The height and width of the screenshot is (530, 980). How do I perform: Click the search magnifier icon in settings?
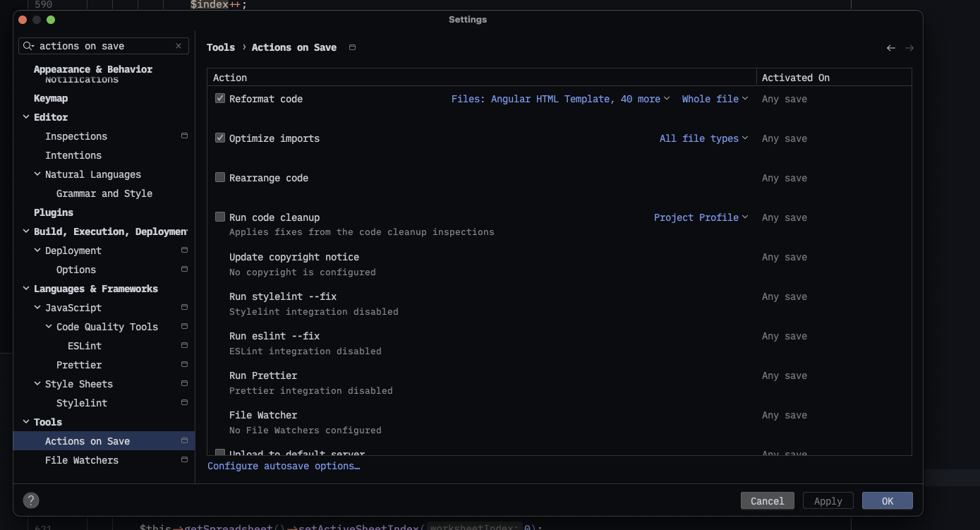28,46
